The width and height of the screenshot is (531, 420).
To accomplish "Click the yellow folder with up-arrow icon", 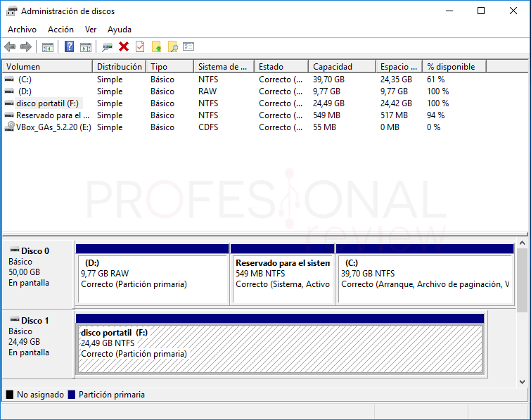I will pos(156,46).
